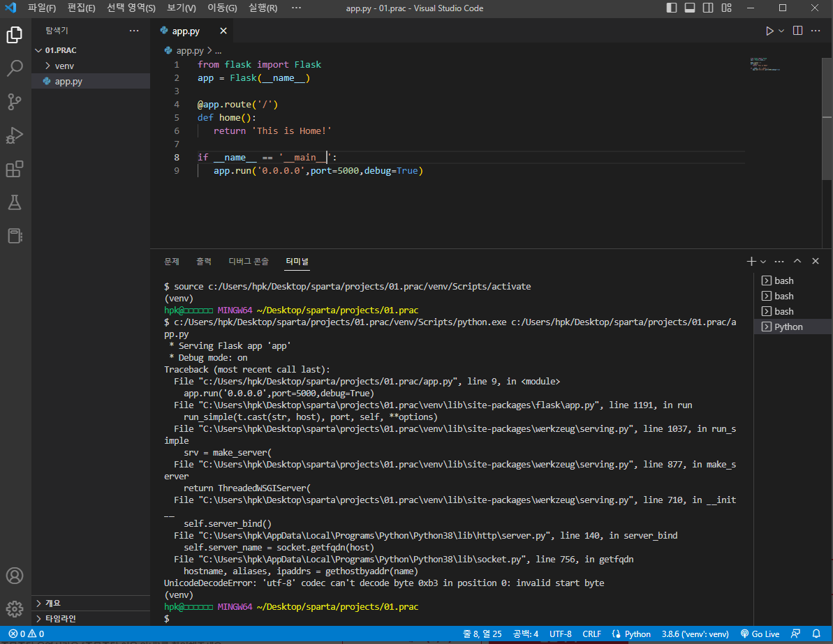Open errors and warnings status item
Screen dimensions: 833x644
(27, 634)
